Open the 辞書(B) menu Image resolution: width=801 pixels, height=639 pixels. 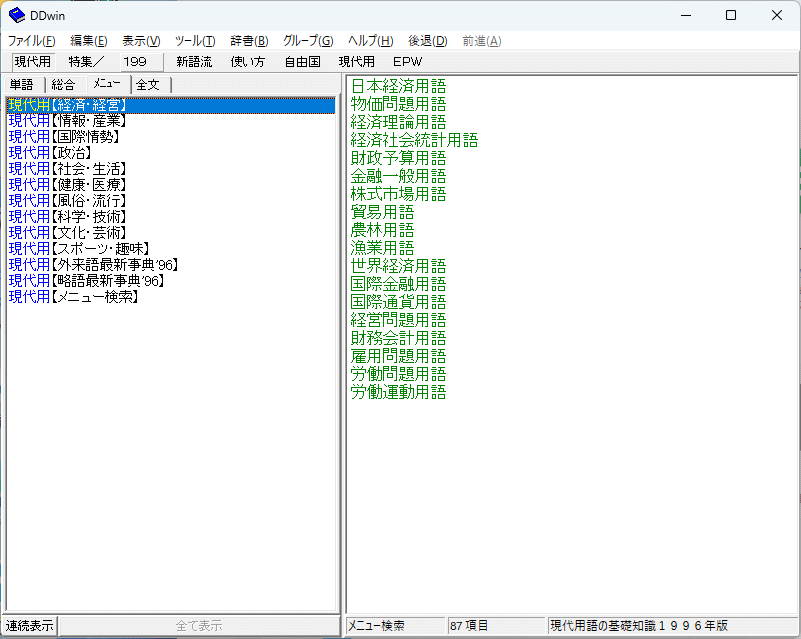[x=249, y=41]
